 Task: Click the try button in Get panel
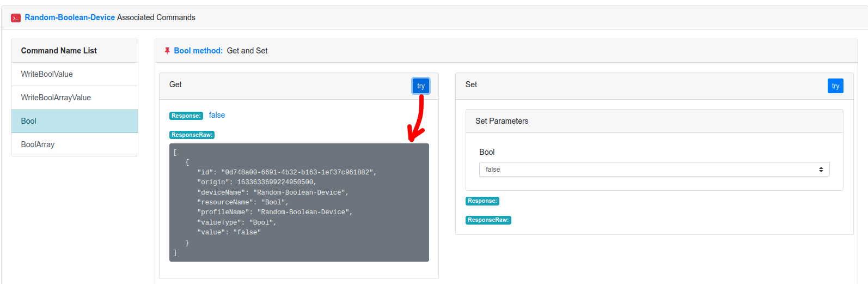(x=421, y=86)
